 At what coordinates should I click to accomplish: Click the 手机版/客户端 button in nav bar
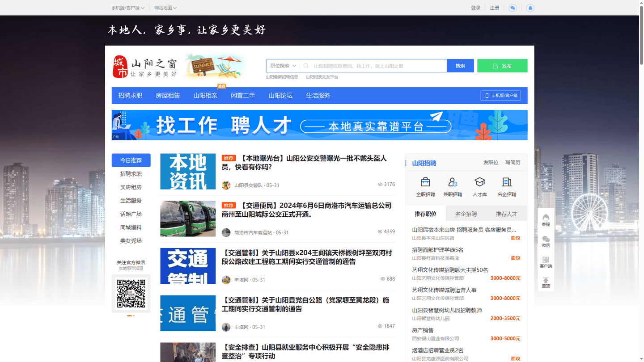(501, 95)
